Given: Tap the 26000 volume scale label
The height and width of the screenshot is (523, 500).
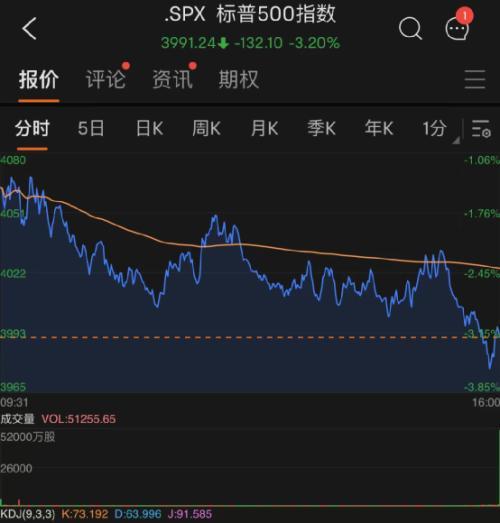Looking at the screenshot, I should (x=16, y=469).
